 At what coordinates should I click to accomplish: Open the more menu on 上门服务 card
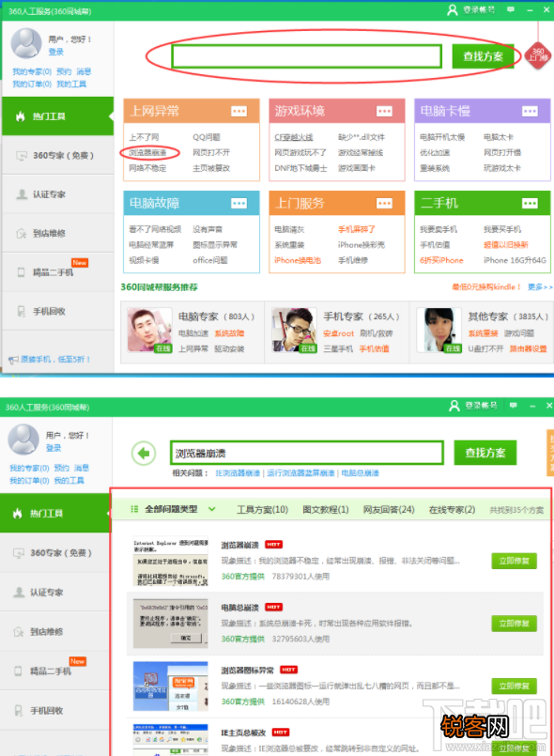[x=384, y=204]
